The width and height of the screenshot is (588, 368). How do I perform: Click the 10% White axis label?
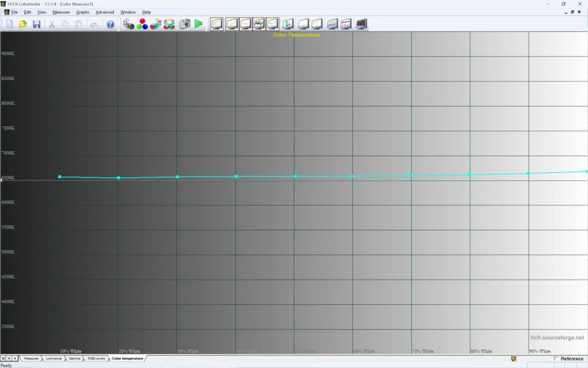(70, 351)
